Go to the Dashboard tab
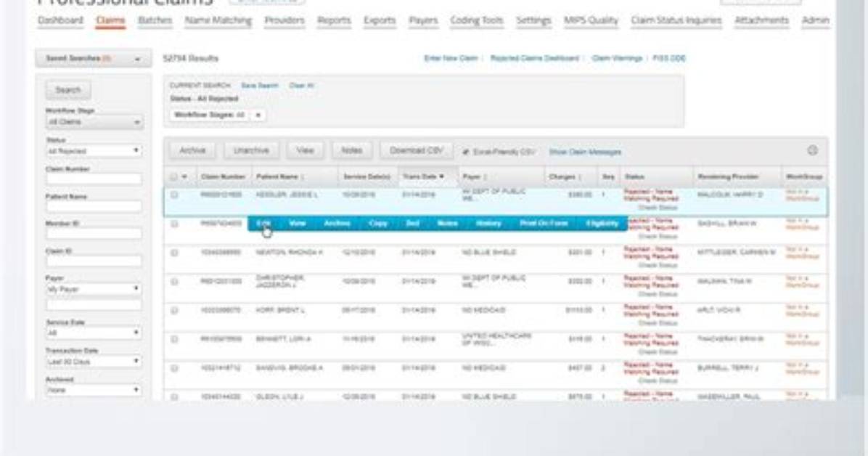Image resolution: width=868 pixels, height=456 pixels. point(60,20)
